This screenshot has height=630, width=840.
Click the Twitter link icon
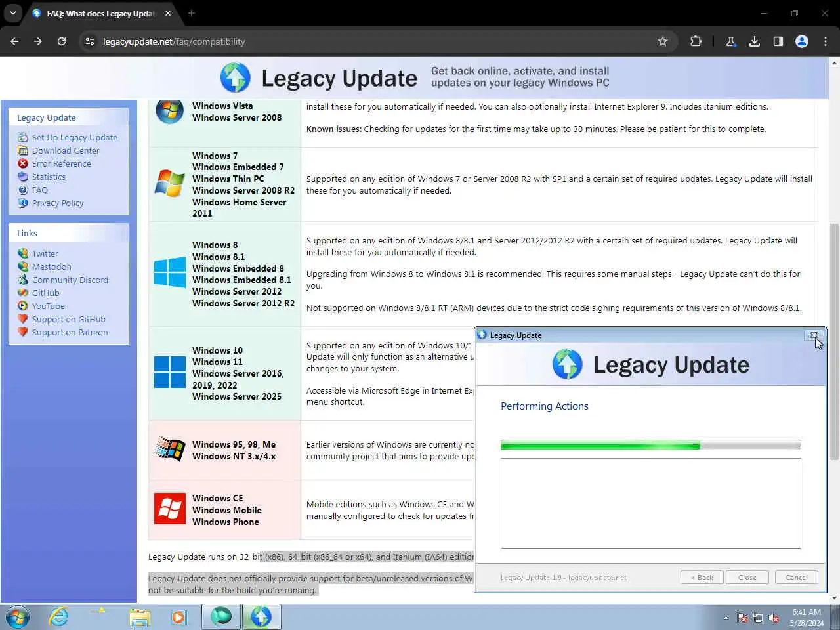(23, 253)
